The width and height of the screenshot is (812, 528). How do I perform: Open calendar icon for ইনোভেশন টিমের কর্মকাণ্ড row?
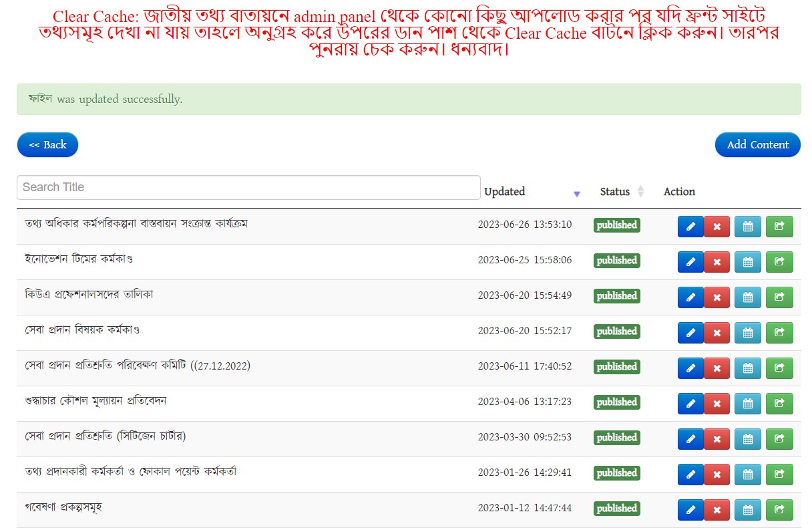coord(747,262)
